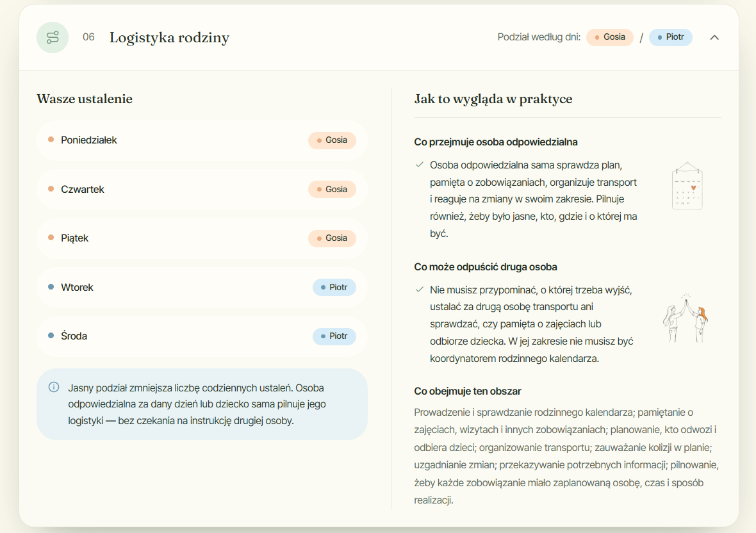Image resolution: width=756 pixels, height=533 pixels.
Task: Click the high-five couple illustration
Action: point(685,318)
